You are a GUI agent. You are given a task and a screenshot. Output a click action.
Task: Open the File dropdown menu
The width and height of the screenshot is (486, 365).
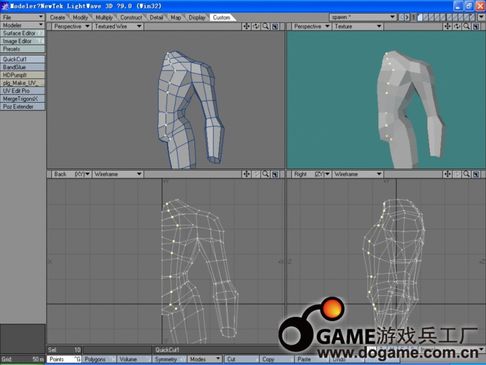coord(22,17)
